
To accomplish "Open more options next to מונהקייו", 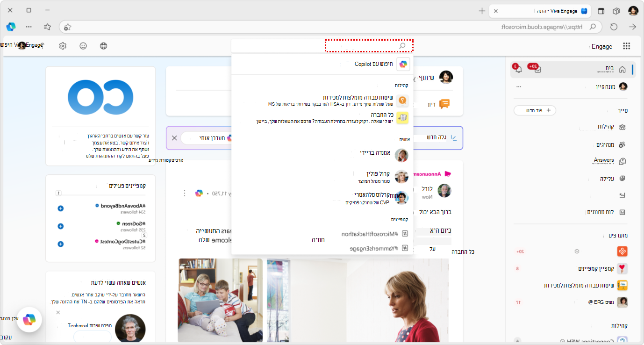I will click(518, 87).
